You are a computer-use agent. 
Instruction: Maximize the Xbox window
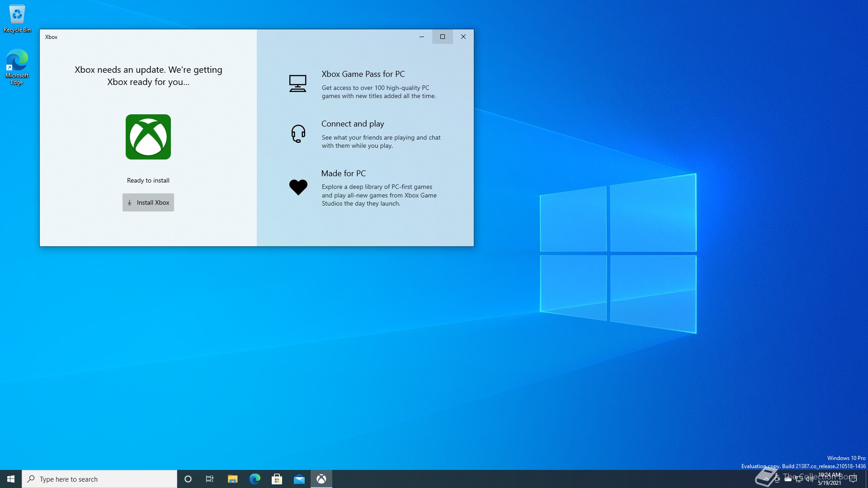click(443, 37)
